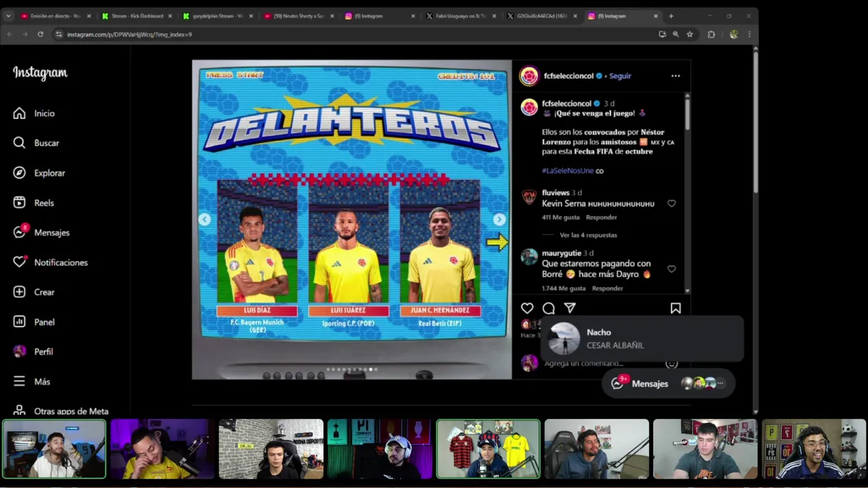
Task: Bookmark this page with star icon
Action: click(690, 34)
